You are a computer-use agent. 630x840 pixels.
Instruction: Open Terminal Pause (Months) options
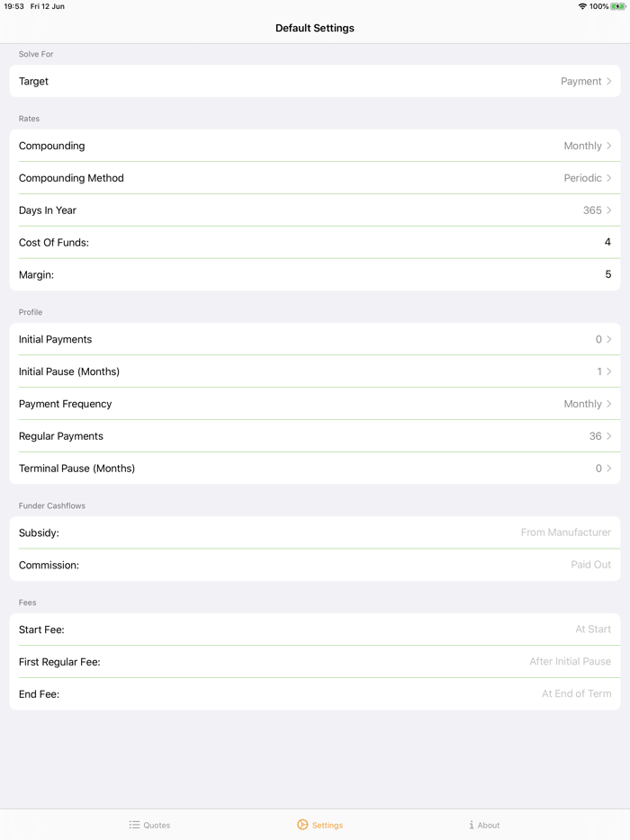[x=315, y=468]
